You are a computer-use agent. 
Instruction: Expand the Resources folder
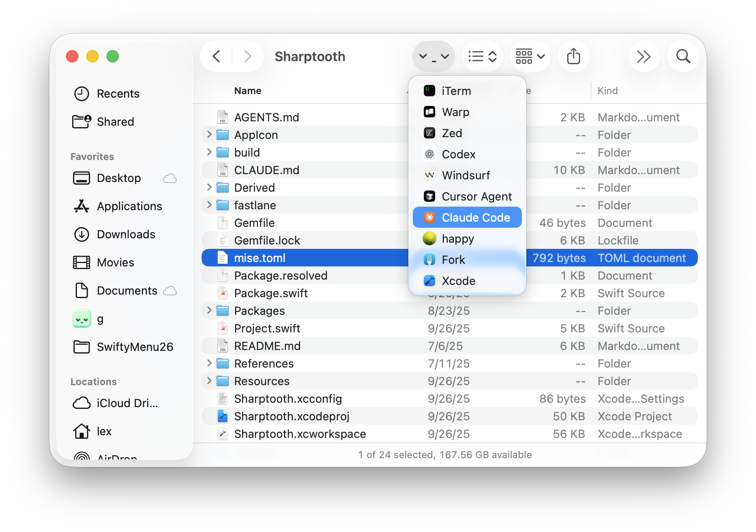click(x=209, y=381)
